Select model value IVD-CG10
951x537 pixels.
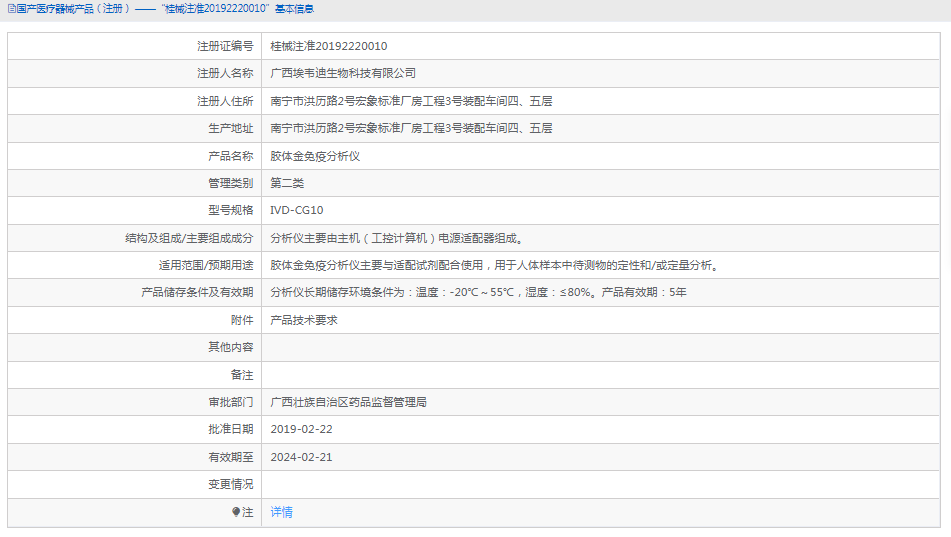point(297,211)
